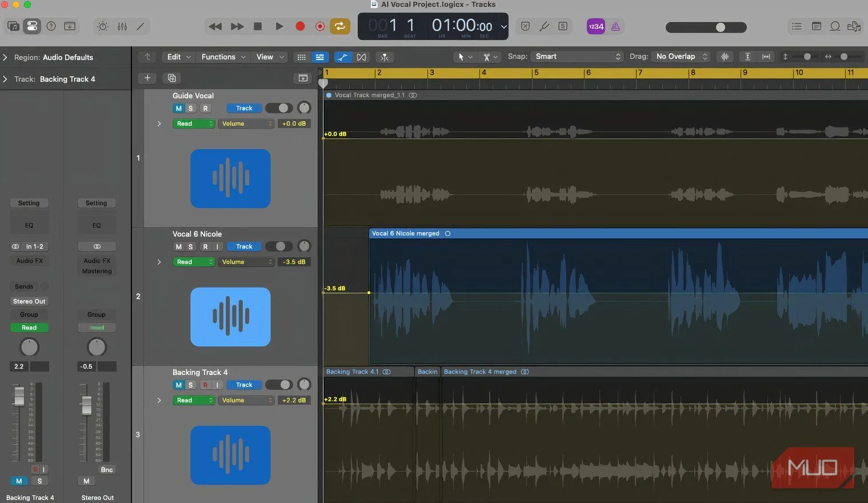The image size is (868, 503).
Task: Click the red Record button
Action: pyautogui.click(x=299, y=26)
